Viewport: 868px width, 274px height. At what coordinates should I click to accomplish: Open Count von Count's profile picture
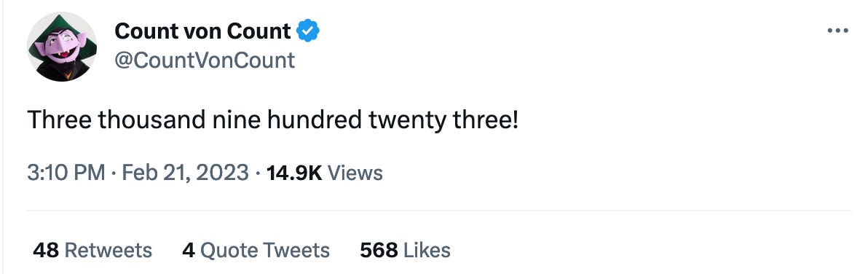62,47
